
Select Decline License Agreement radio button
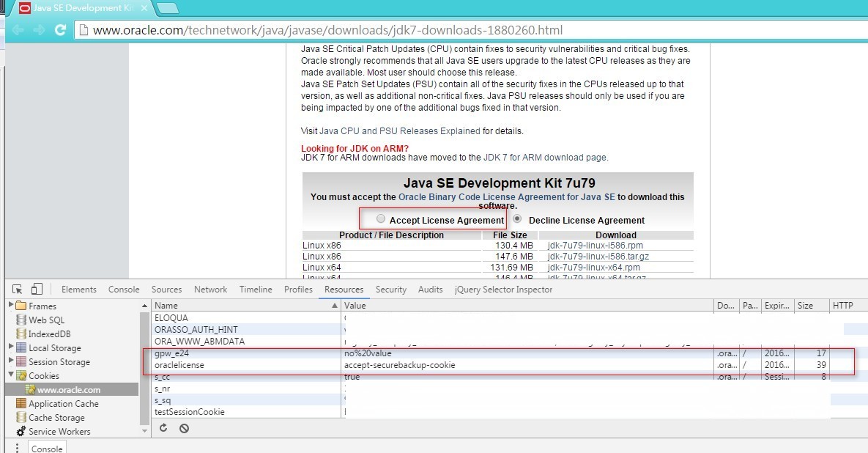point(517,218)
